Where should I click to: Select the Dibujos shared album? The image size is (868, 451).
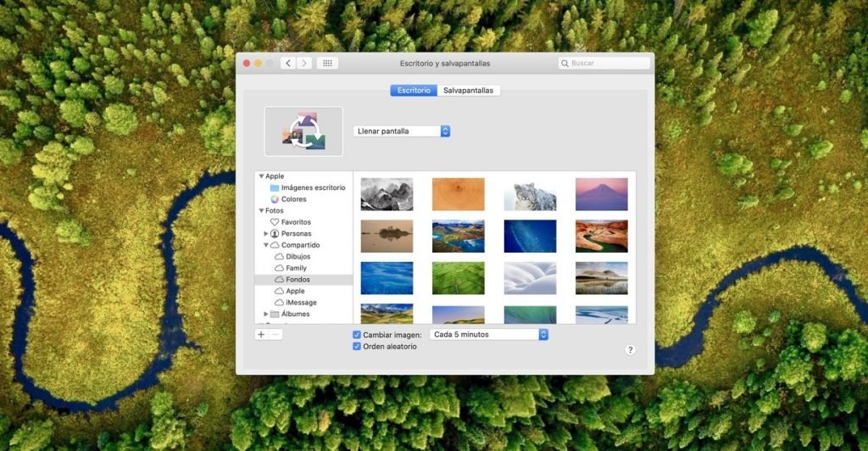298,257
